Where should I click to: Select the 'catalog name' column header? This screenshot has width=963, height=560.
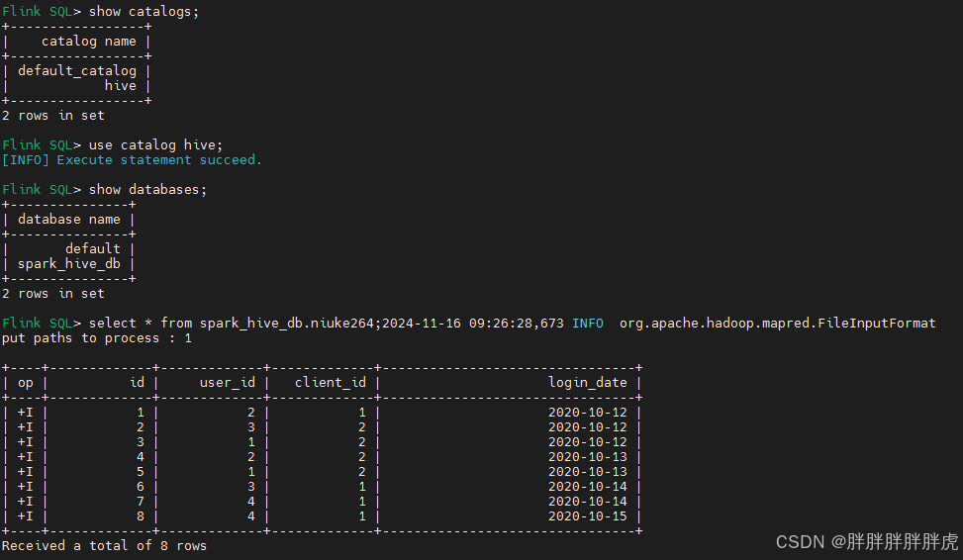click(89, 42)
